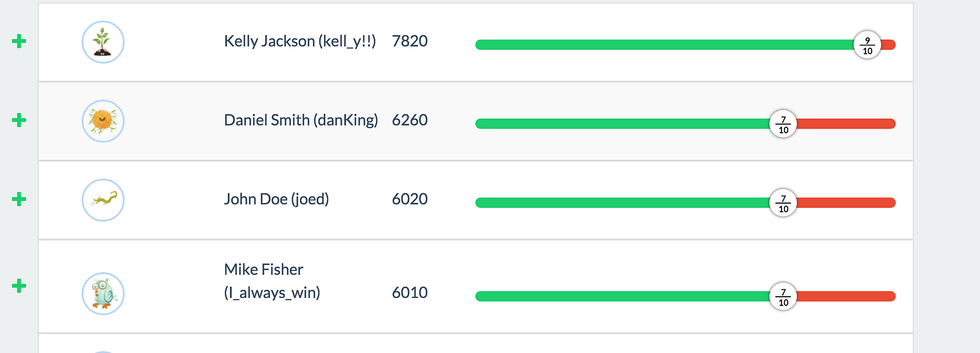This screenshot has height=353, width=980.
Task: Click John Doe's green lizard avatar
Action: pyautogui.click(x=103, y=200)
